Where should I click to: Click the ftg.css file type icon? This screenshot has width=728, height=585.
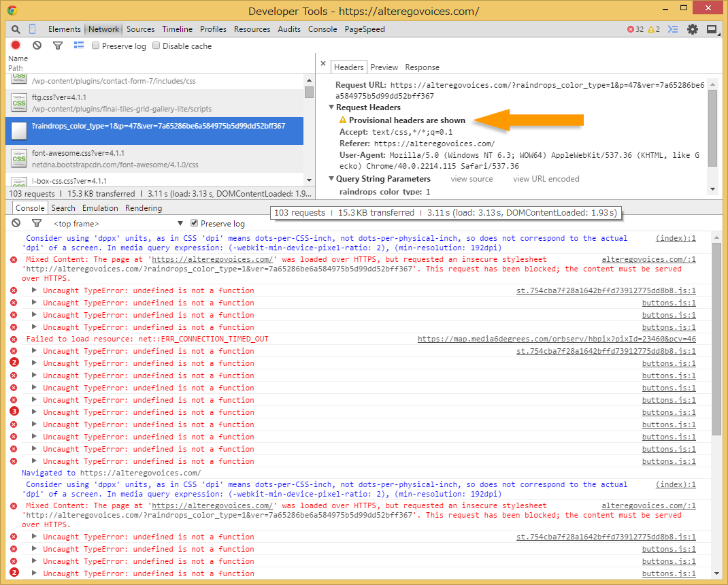point(19,103)
